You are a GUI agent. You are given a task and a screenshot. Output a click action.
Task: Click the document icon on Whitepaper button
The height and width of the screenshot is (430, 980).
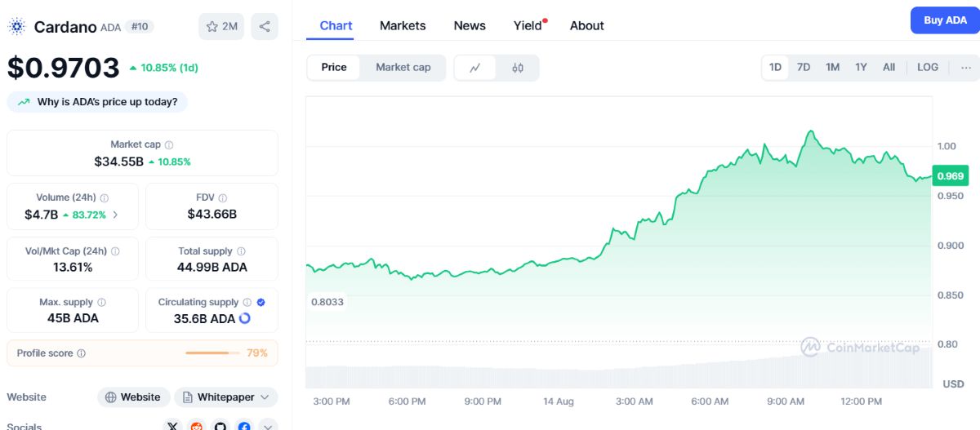[x=188, y=397]
